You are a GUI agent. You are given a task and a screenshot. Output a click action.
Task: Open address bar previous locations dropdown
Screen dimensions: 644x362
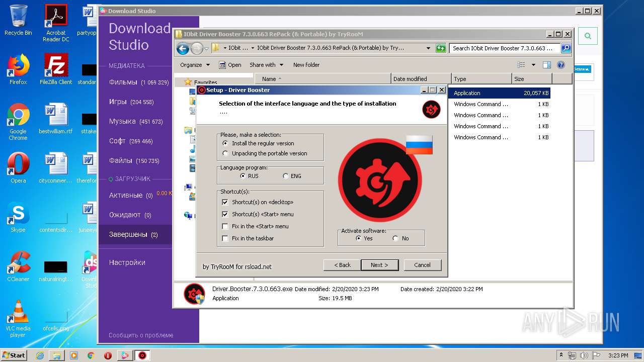tap(428, 48)
